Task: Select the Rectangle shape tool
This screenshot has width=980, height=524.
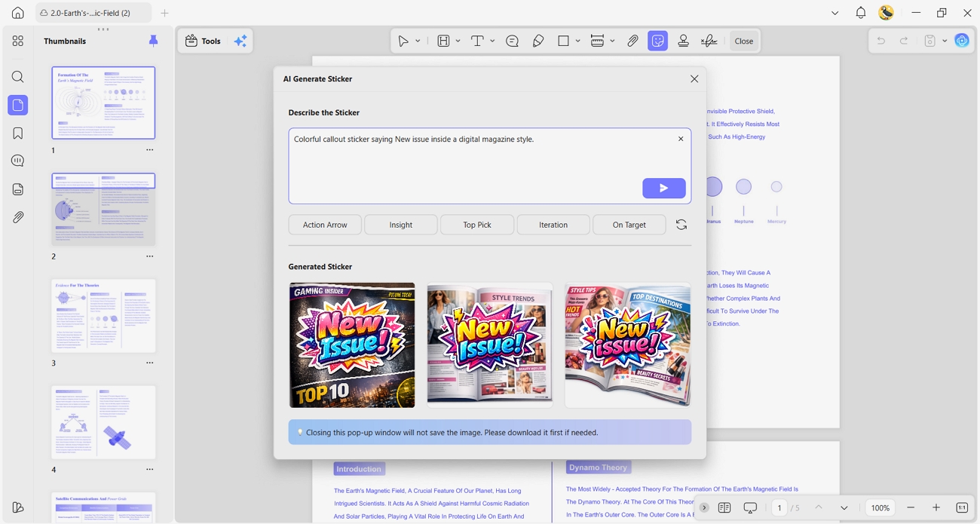Action: click(x=563, y=41)
